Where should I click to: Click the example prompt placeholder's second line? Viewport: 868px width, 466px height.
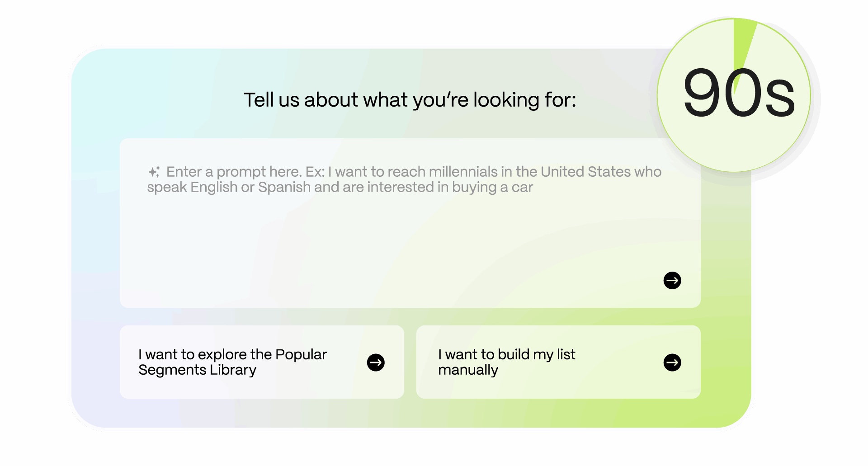pyautogui.click(x=340, y=188)
